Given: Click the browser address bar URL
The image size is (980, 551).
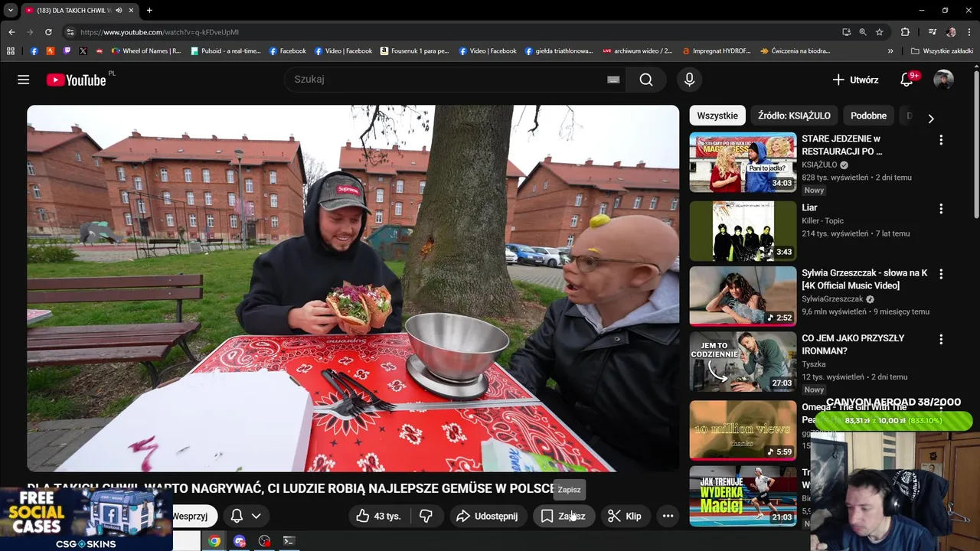Looking at the screenshot, I should 159,32.
